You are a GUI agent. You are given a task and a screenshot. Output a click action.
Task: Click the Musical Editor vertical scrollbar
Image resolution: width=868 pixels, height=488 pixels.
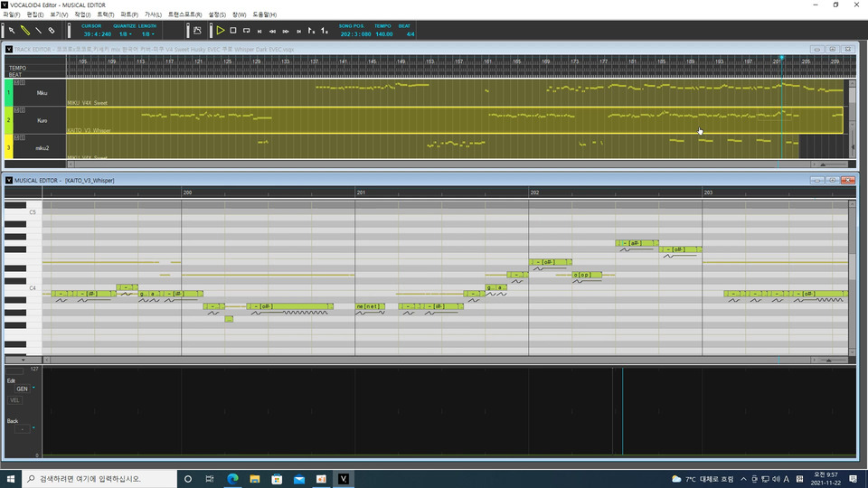coord(852,277)
